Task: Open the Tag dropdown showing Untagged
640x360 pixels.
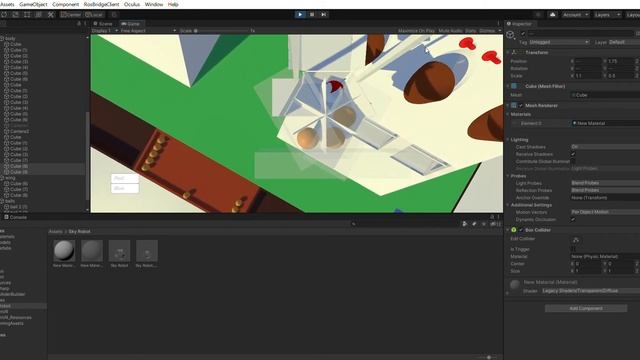Action: click(559, 42)
